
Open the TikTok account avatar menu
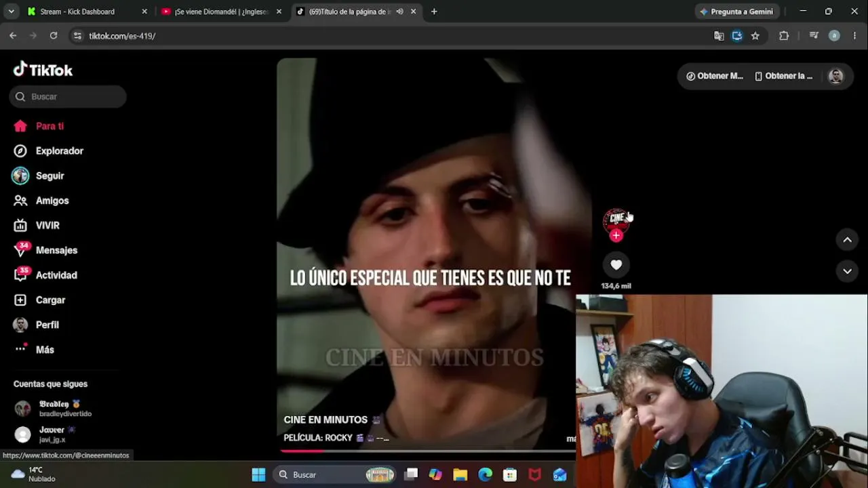835,76
